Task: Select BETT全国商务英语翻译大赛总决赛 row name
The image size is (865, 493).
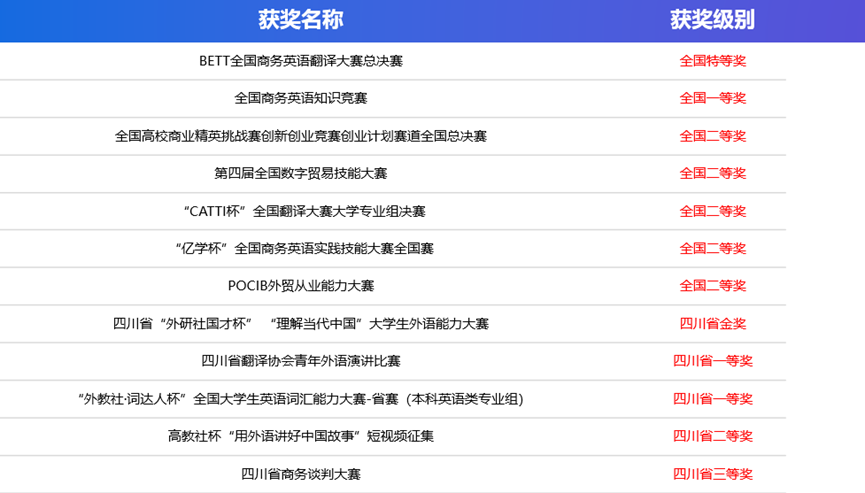Action: [301, 61]
